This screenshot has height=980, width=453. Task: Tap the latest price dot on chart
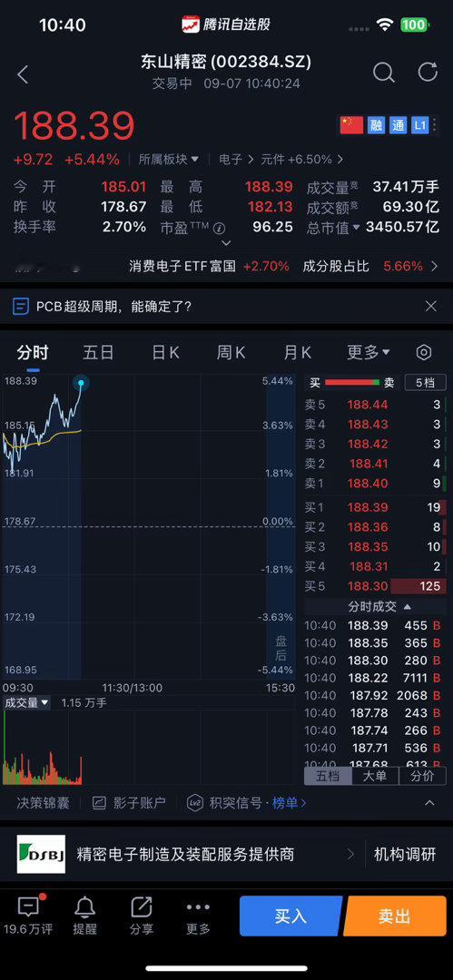tap(81, 383)
